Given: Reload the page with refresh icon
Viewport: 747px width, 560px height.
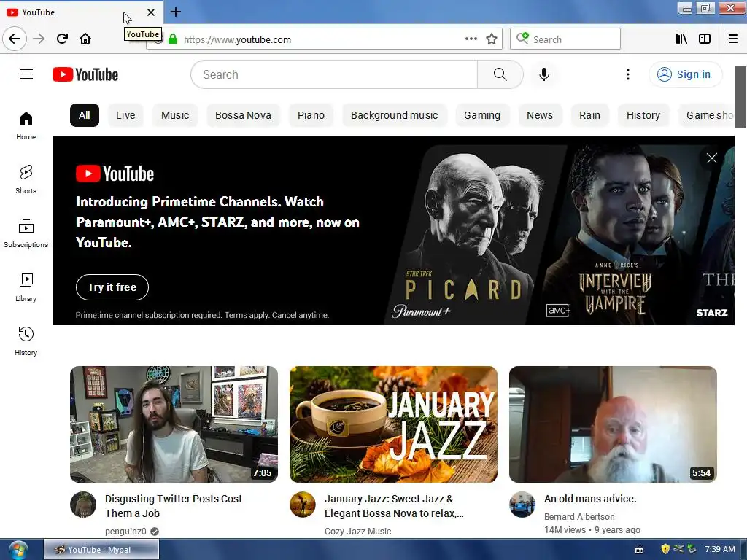Looking at the screenshot, I should (x=62, y=39).
